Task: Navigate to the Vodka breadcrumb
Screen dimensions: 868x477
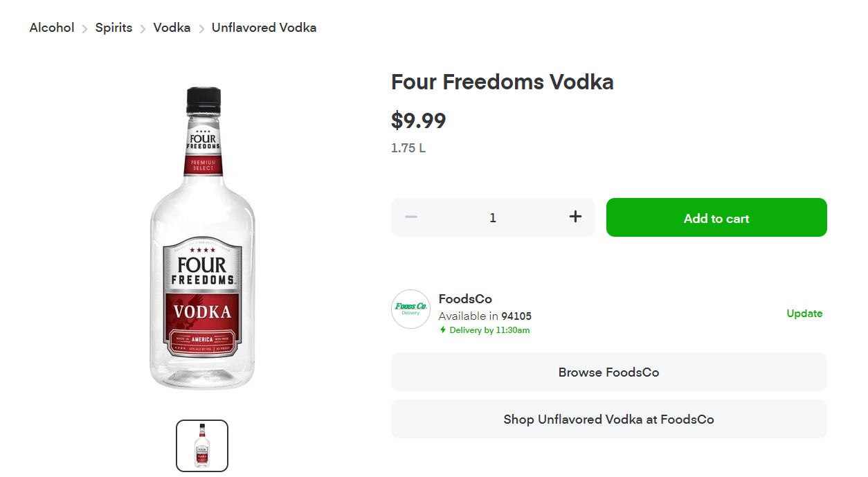Action: (172, 28)
